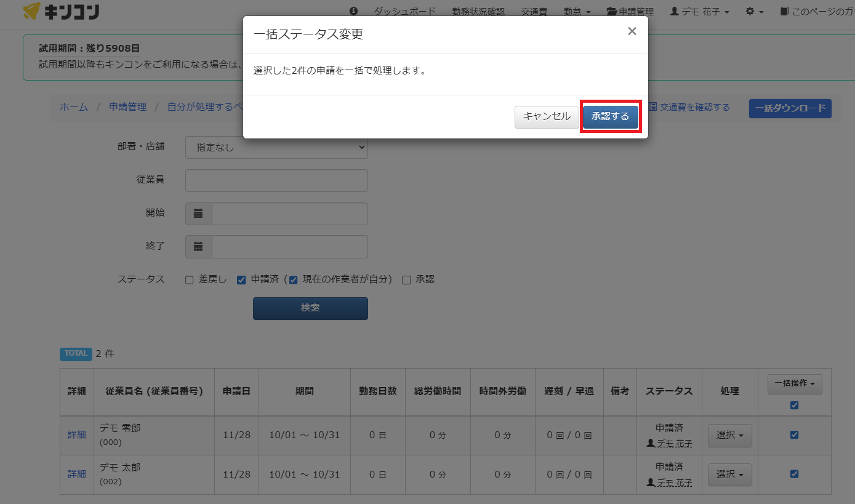The image size is (855, 504).
Task: Click 交通費を確認する link
Action: point(689,107)
